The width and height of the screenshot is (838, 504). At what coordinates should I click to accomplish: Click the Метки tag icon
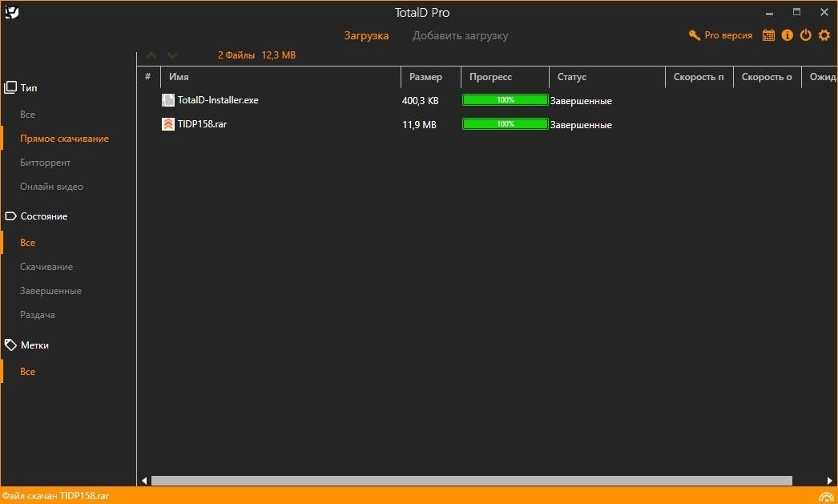click(10, 345)
